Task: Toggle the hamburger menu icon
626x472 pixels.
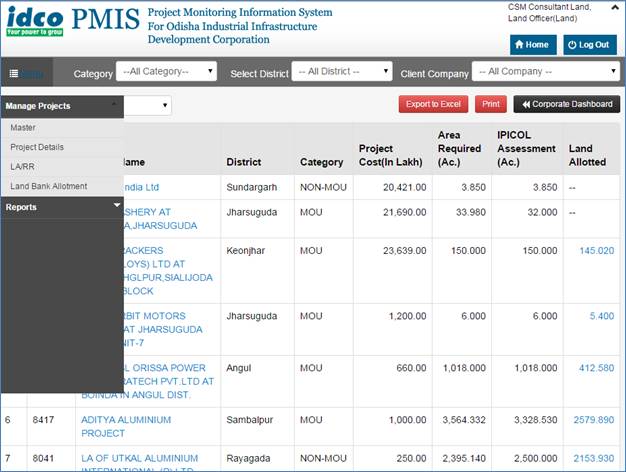Action: click(x=14, y=73)
